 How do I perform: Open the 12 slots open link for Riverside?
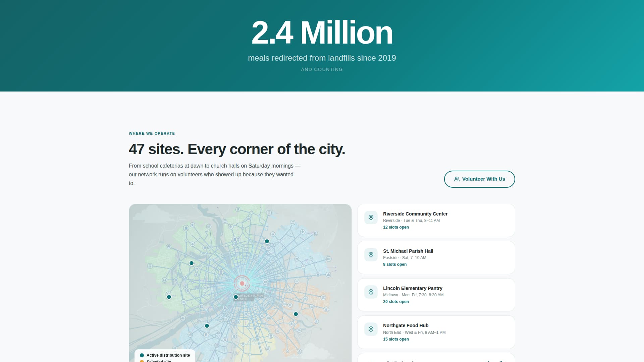tap(396, 227)
